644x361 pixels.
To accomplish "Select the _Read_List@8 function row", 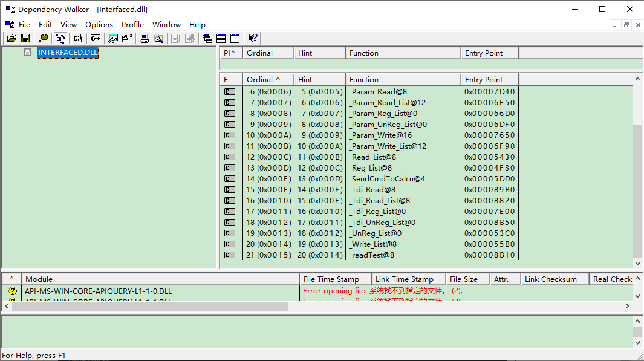I will [x=369, y=157].
